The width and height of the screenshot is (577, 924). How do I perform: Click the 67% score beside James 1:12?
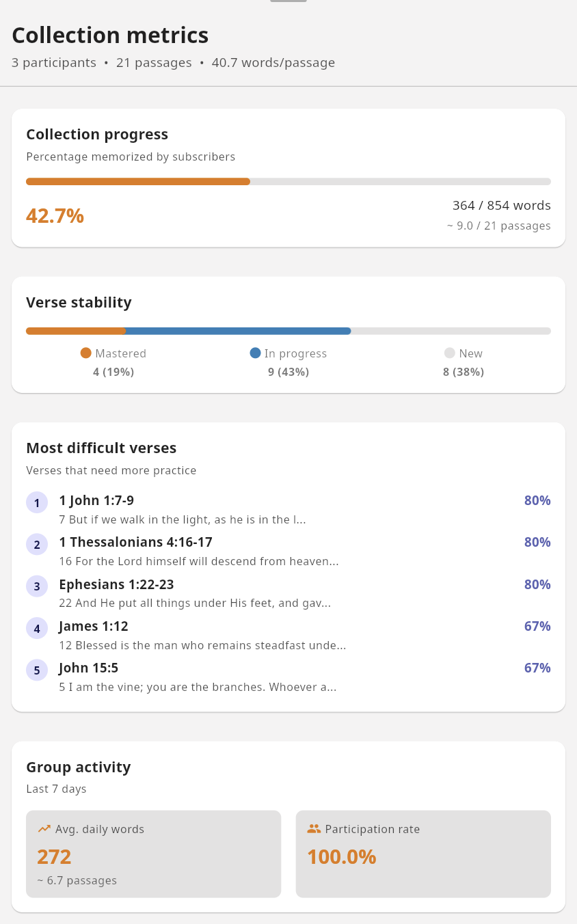click(537, 626)
